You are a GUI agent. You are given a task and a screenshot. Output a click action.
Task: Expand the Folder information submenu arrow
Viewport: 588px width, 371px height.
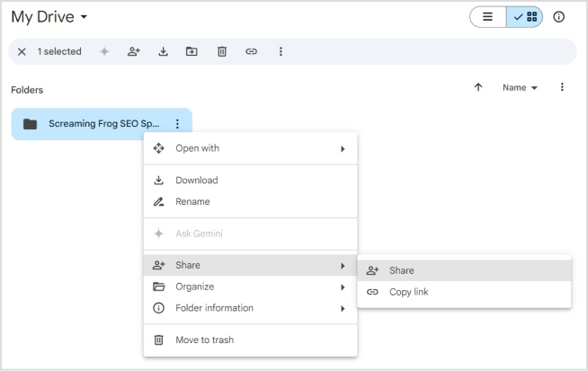click(343, 308)
